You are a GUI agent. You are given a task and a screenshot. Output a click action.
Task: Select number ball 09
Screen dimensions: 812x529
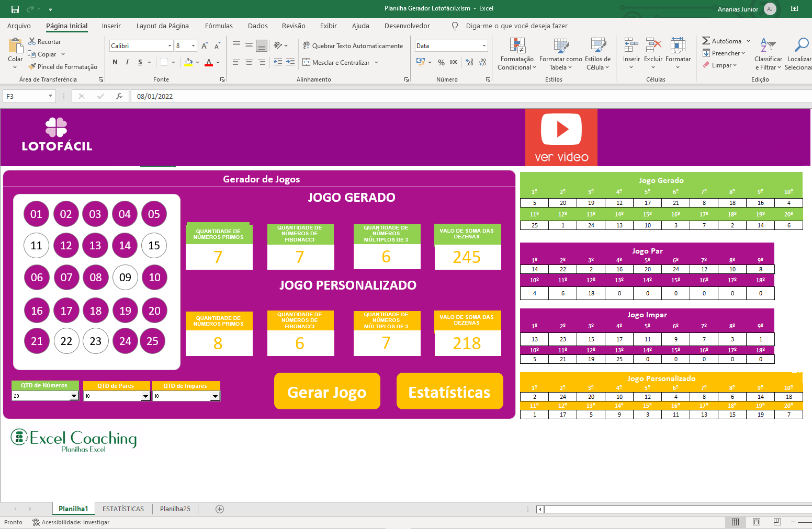tap(125, 277)
